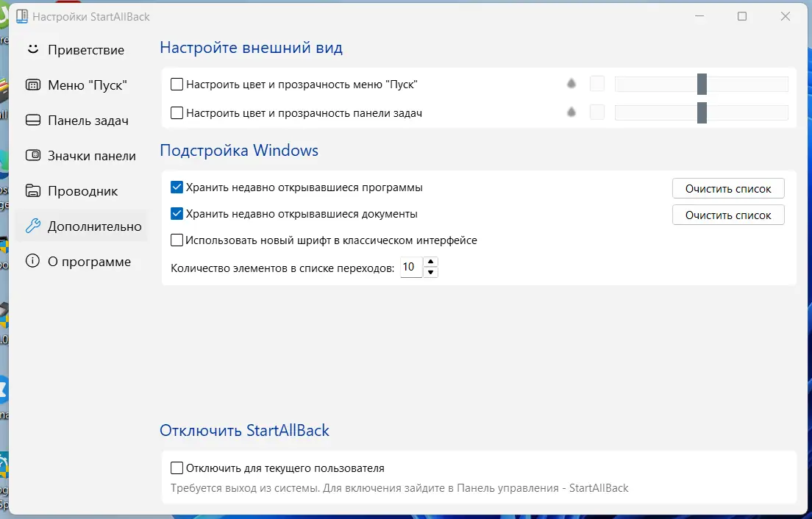Click Очистить список for recent programs
Viewport: 812px width, 519px height.
[728, 189]
